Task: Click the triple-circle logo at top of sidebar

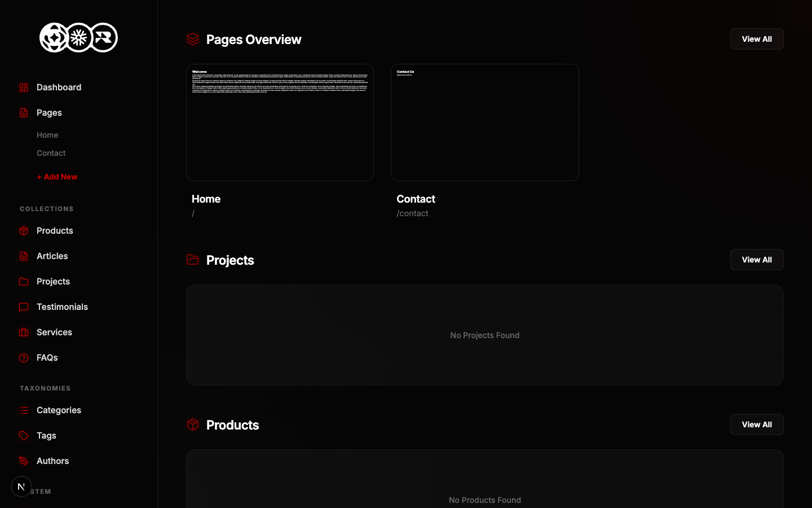Action: [78, 38]
